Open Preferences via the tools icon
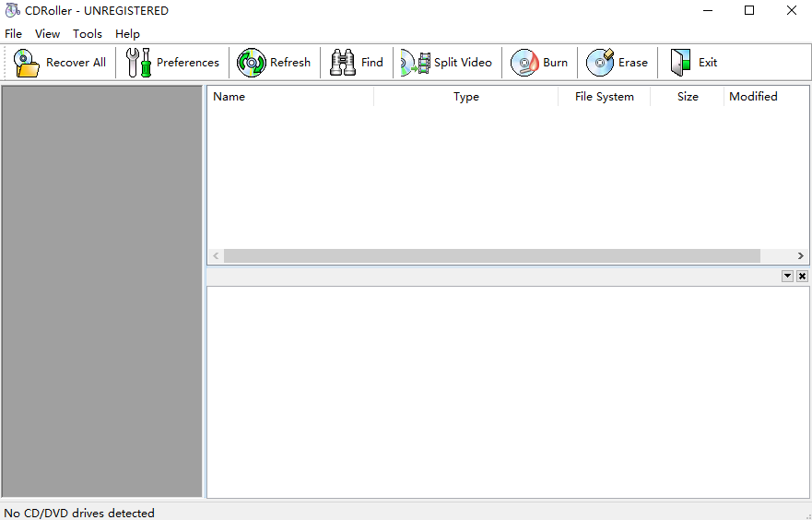The width and height of the screenshot is (812, 520). click(x=138, y=63)
